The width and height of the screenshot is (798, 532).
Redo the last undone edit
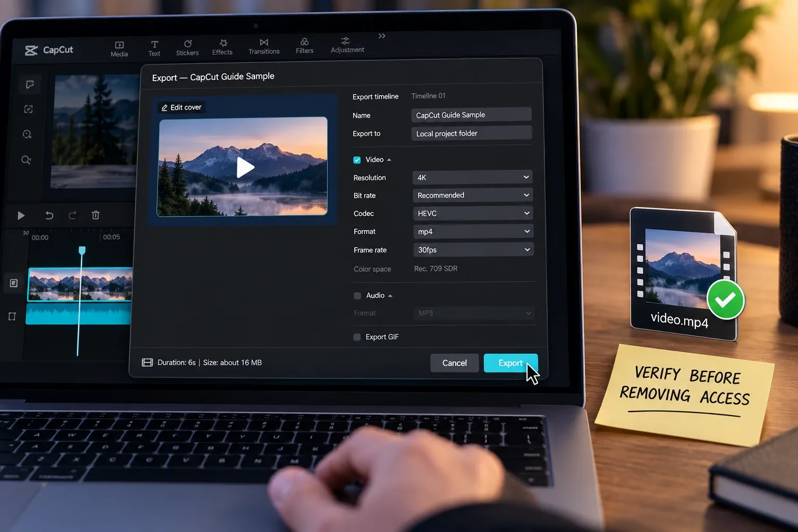pos(72,215)
